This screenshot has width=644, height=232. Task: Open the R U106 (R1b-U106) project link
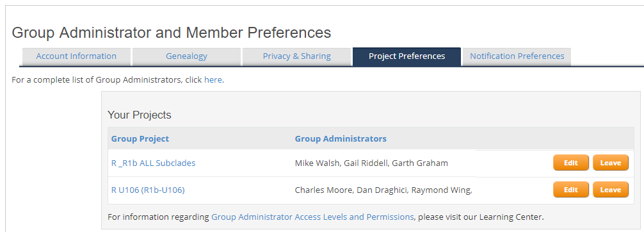coord(148,190)
